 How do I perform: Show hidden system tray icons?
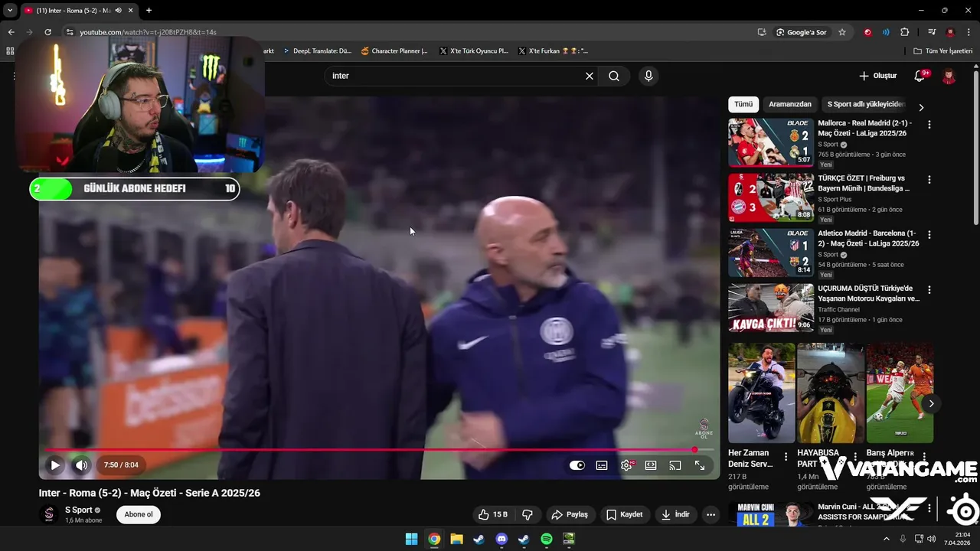coord(887,539)
